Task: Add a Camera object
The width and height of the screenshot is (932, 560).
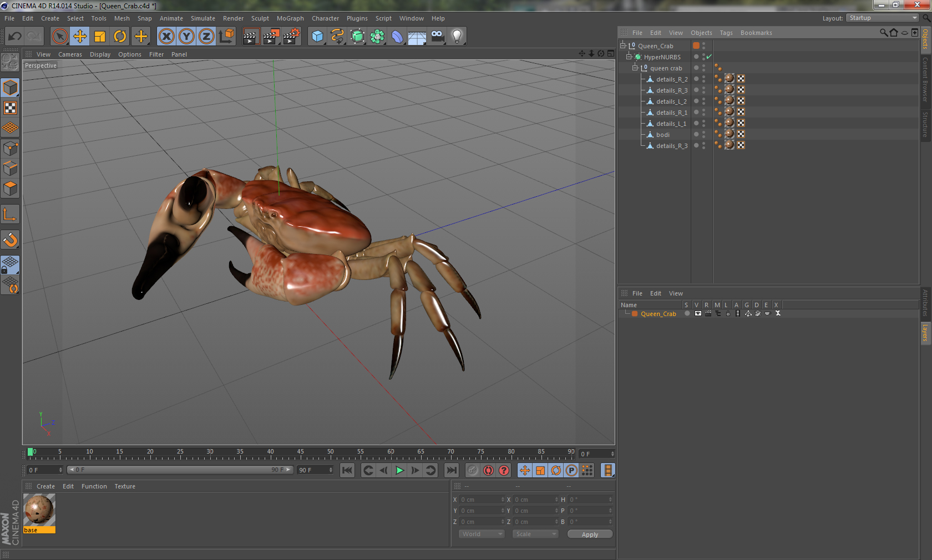Action: [x=438, y=37]
